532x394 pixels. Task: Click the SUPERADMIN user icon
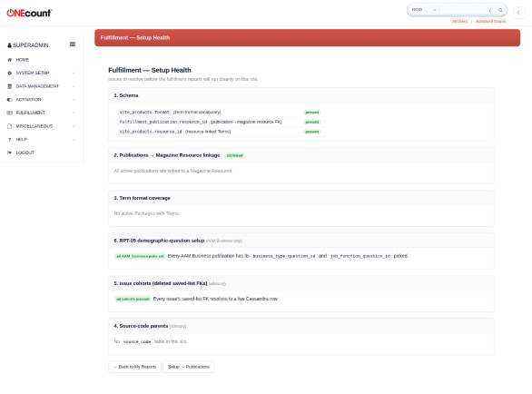click(9, 45)
